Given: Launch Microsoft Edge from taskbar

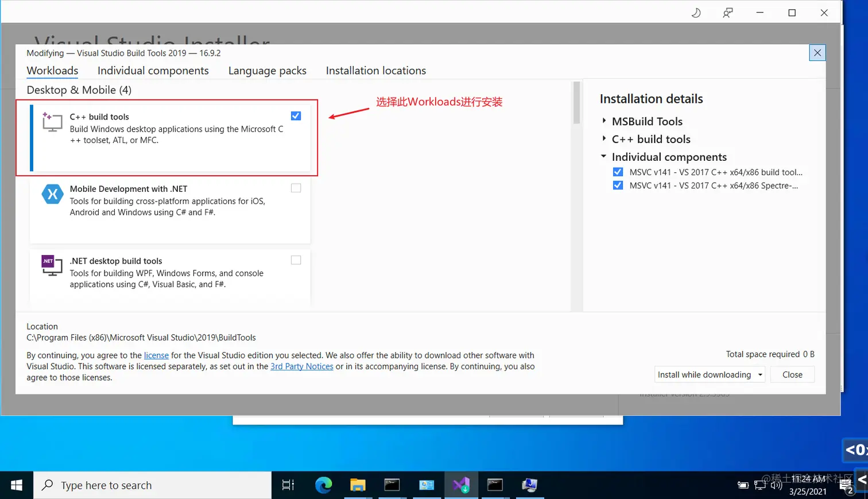Looking at the screenshot, I should click(323, 485).
